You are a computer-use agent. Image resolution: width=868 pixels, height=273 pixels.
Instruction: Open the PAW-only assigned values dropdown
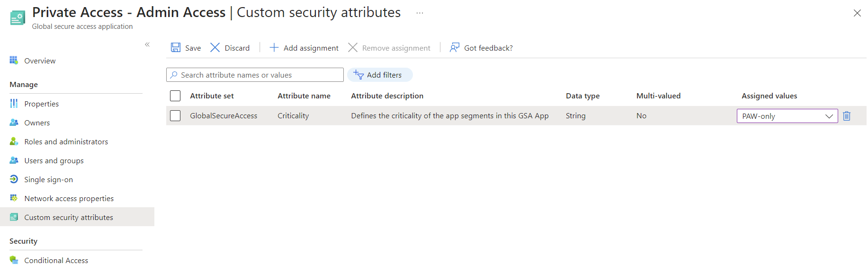click(787, 116)
